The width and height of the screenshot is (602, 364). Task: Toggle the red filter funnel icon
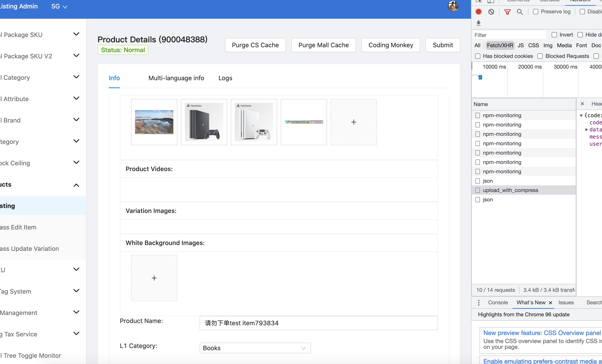507,12
